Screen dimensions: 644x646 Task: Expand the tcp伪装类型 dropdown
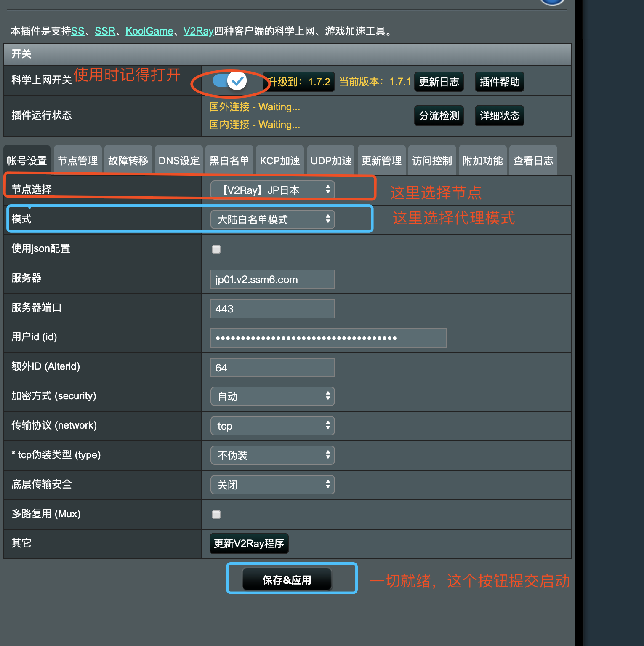click(x=272, y=455)
